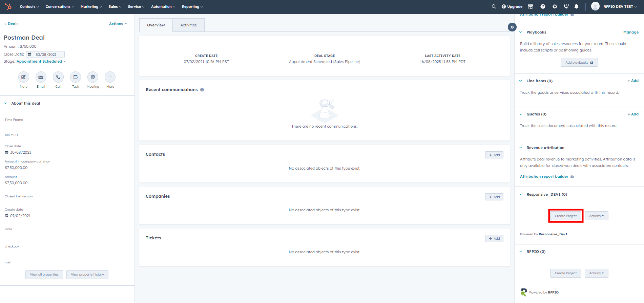Click the user avatar icon
The image size is (644, 303).
coord(595,6)
